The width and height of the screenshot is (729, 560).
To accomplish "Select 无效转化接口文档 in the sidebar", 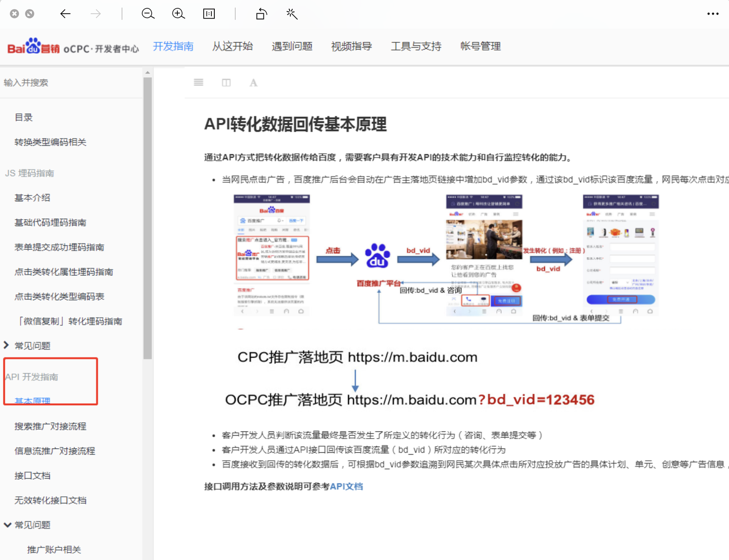I will 51,500.
